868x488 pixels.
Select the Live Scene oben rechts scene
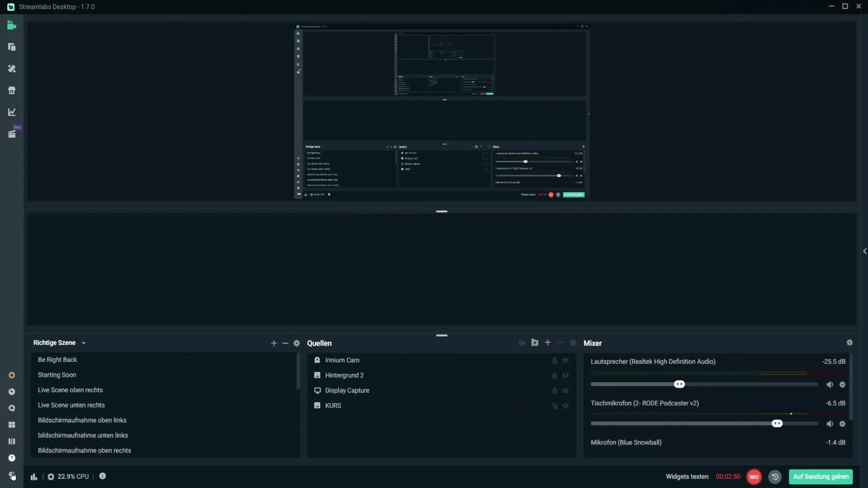(x=71, y=389)
